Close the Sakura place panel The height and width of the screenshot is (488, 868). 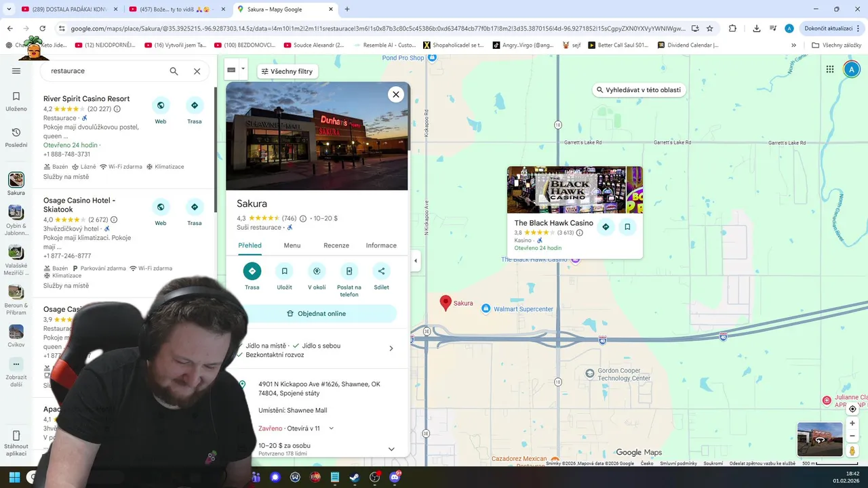(396, 95)
